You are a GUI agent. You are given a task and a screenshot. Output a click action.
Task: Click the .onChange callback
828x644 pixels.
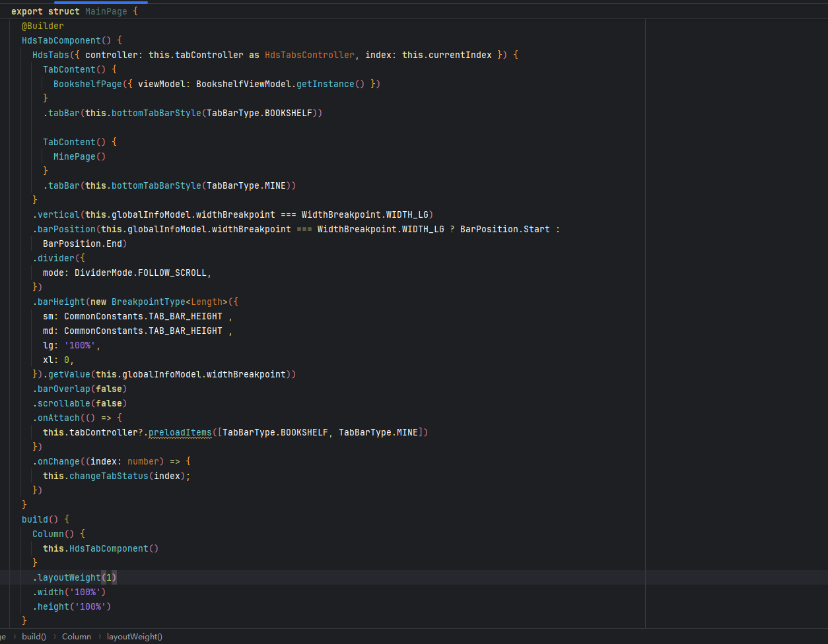(56, 461)
